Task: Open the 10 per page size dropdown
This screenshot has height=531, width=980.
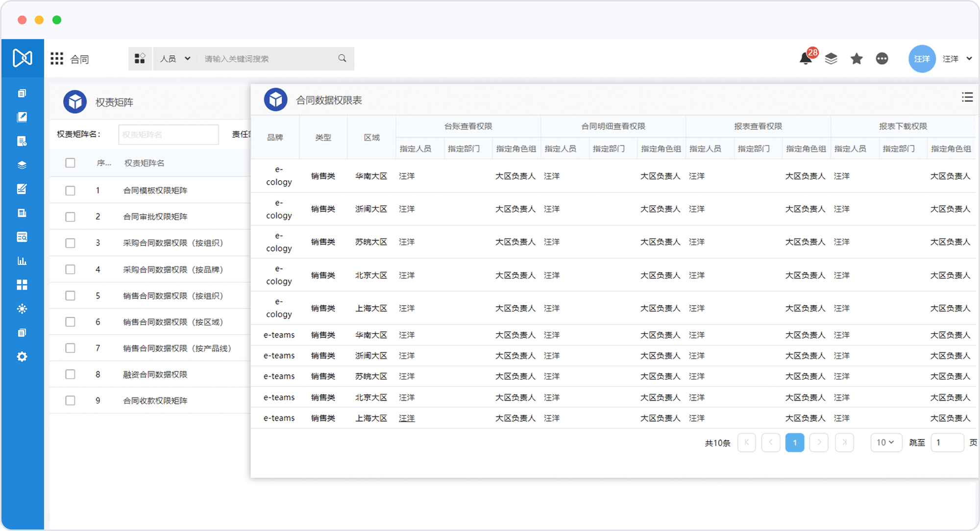Action: (885, 442)
